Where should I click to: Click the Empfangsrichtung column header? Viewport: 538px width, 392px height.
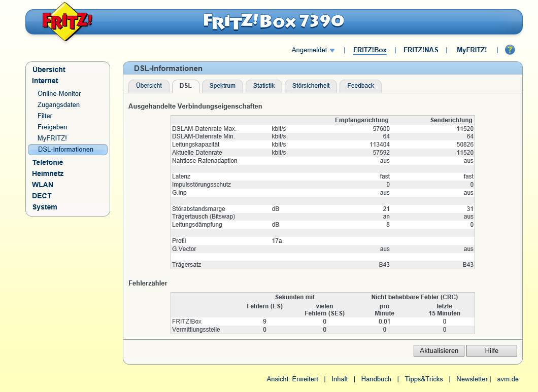point(362,120)
